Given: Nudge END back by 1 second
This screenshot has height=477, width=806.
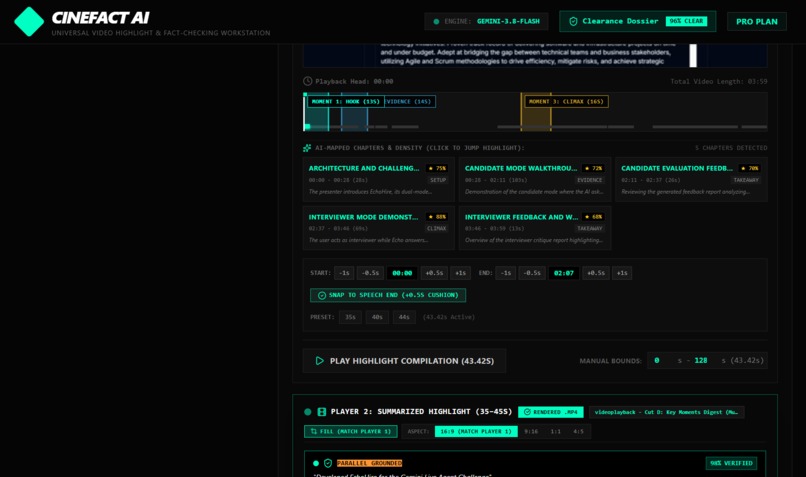Looking at the screenshot, I should click(506, 273).
